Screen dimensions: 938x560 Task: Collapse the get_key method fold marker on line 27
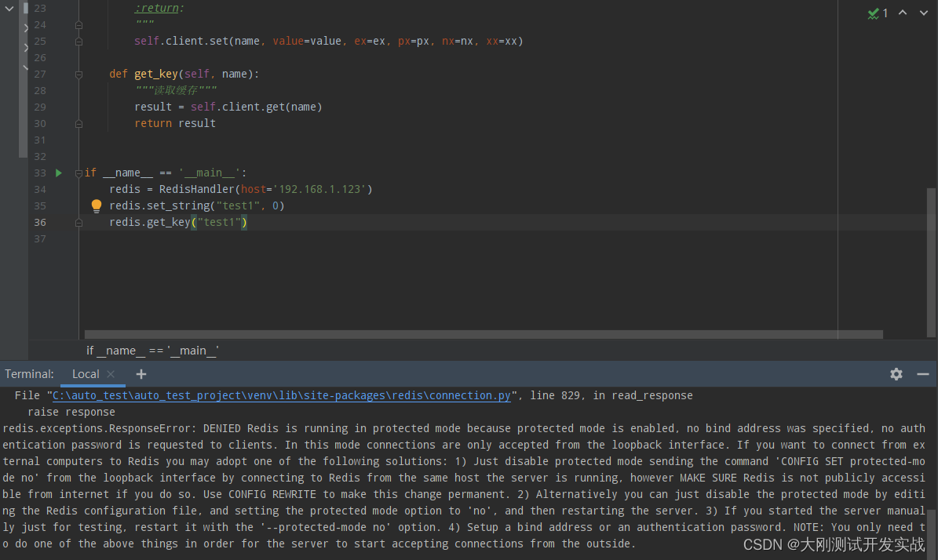(78, 75)
